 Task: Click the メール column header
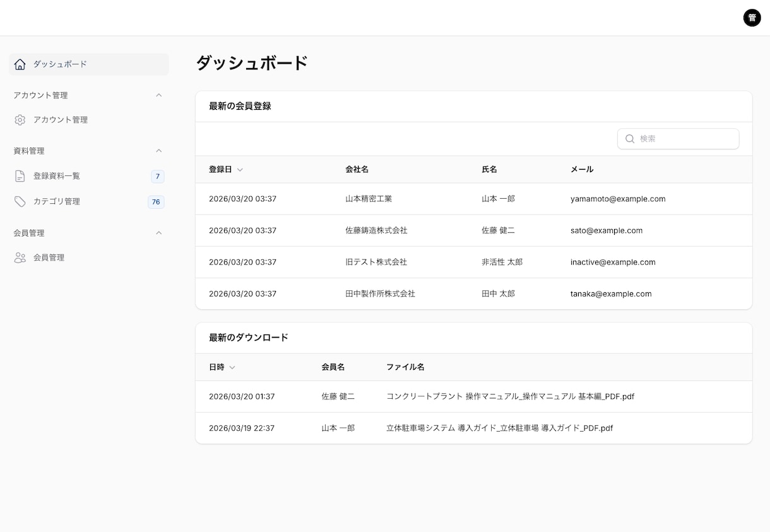[x=582, y=169]
